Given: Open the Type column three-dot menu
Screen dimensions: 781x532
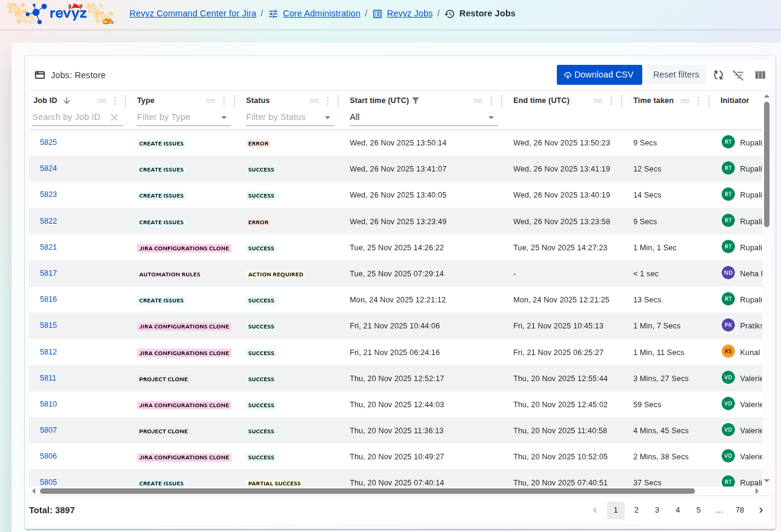Looking at the screenshot, I should pos(224,101).
